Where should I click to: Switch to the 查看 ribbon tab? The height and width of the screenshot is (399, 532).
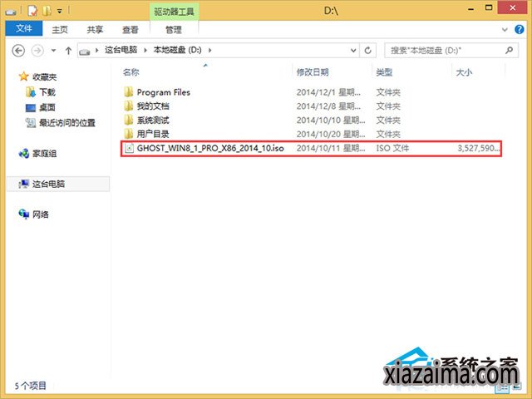click(x=131, y=30)
